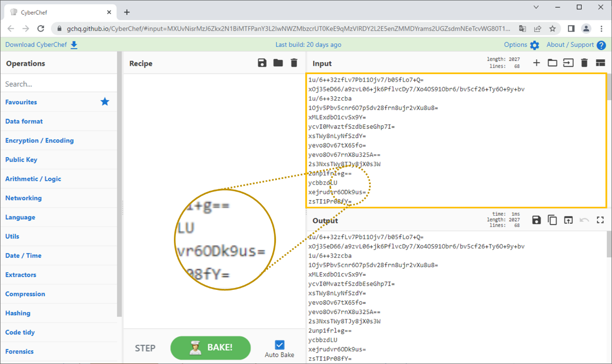612x364 pixels.
Task: Open file as input icon
Action: pos(568,63)
